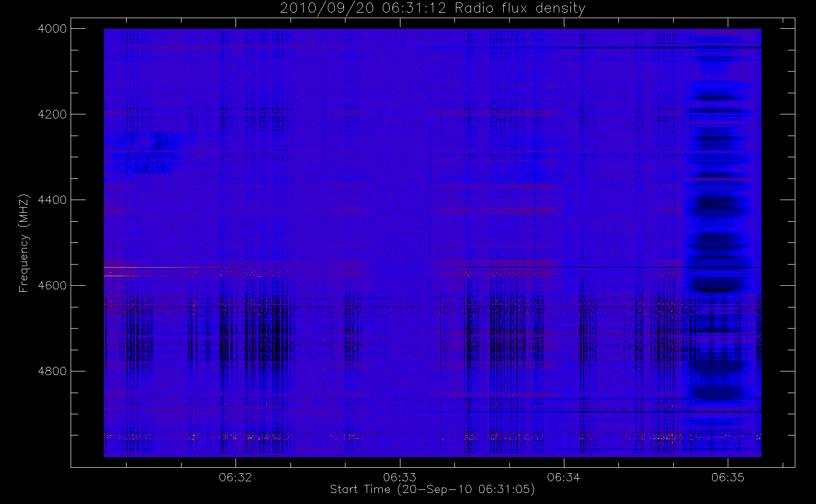
Task: Select the 4800 frequency tick label
Action: (52, 371)
